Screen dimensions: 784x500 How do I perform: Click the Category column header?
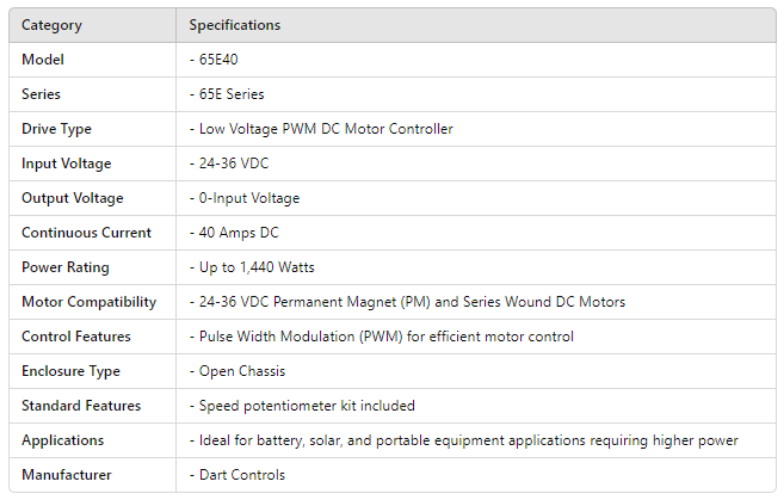point(52,25)
